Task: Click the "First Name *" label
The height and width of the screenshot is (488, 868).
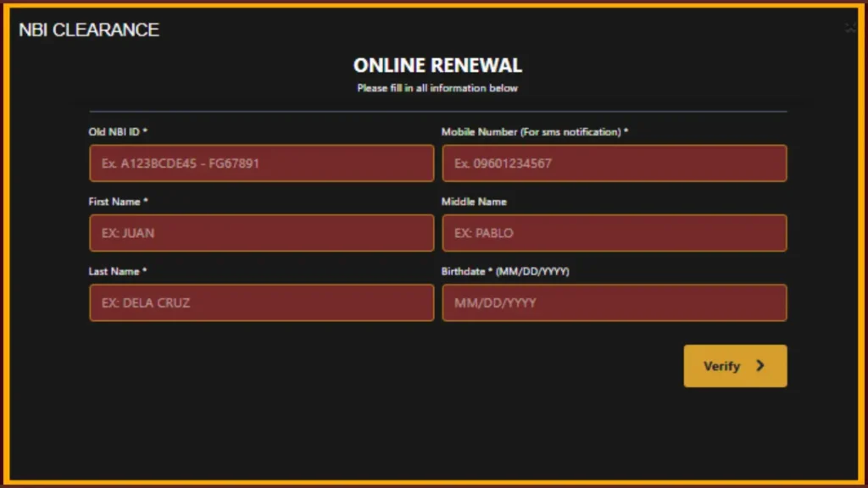Action: pos(118,202)
